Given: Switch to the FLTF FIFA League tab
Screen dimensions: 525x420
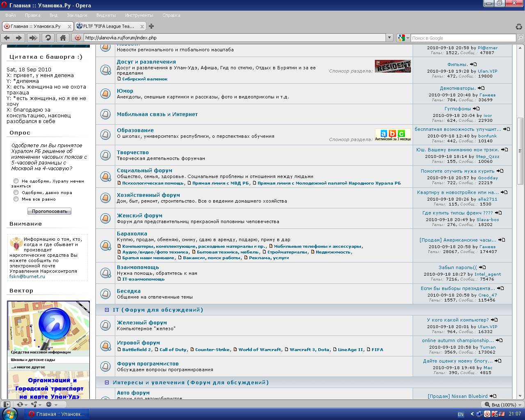Looking at the screenshot, I should pos(109,26).
